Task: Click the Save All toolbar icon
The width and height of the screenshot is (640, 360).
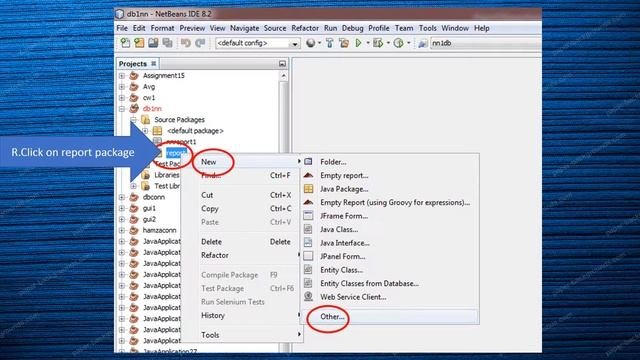Action: (x=167, y=43)
